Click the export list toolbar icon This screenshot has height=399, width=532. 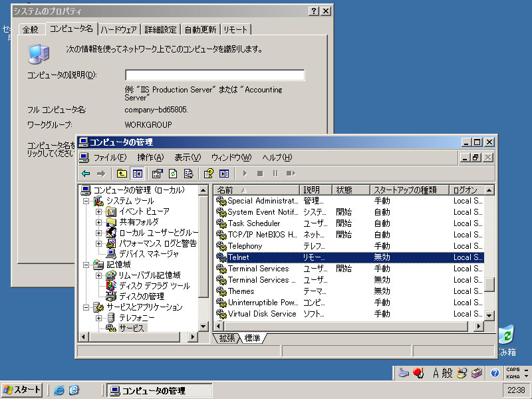188,174
